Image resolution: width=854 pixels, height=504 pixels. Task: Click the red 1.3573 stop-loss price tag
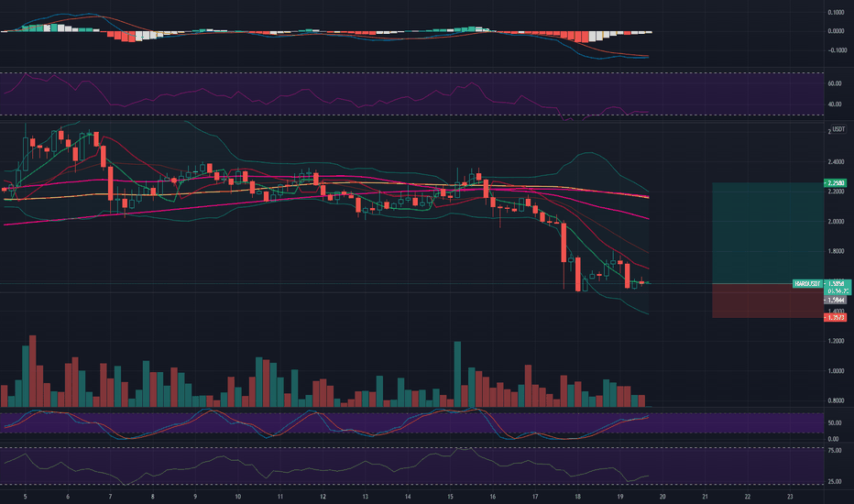click(836, 317)
